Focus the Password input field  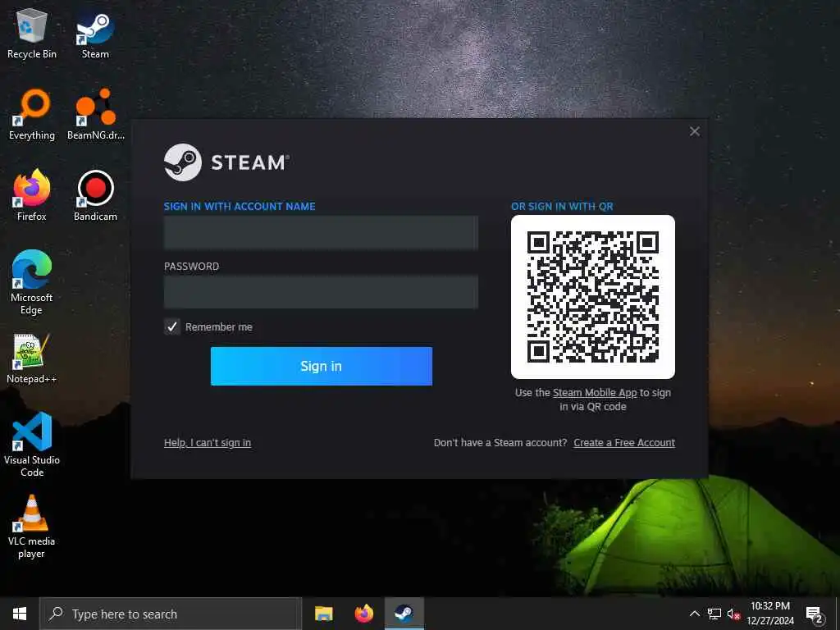click(x=321, y=292)
